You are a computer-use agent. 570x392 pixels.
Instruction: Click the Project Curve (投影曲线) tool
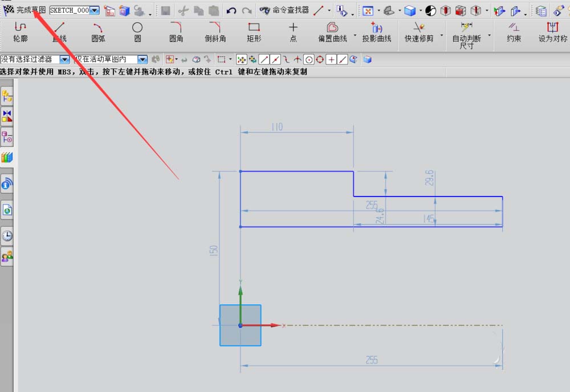[x=377, y=32]
